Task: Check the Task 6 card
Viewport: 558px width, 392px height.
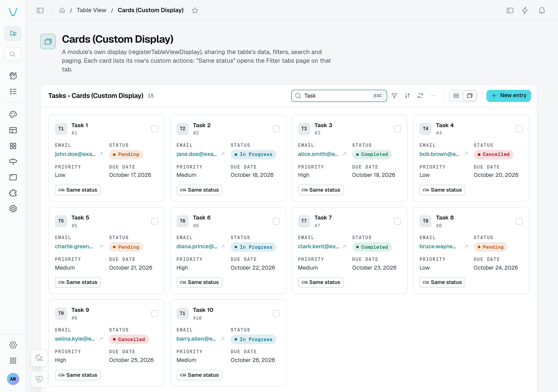Action: tap(276, 221)
